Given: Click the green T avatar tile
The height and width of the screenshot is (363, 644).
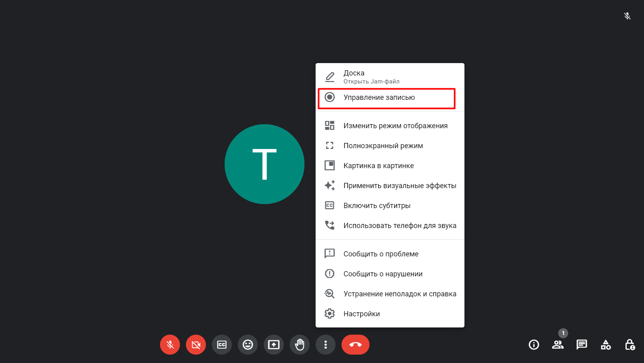Looking at the screenshot, I should pos(265,164).
